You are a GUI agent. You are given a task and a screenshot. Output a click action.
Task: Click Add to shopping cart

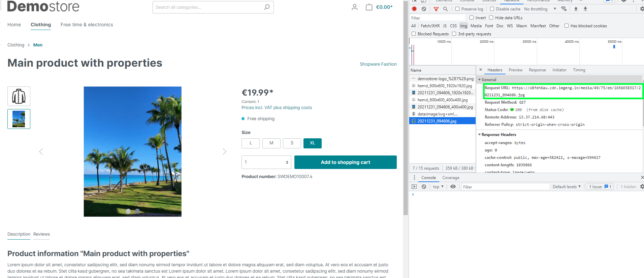tap(346, 162)
